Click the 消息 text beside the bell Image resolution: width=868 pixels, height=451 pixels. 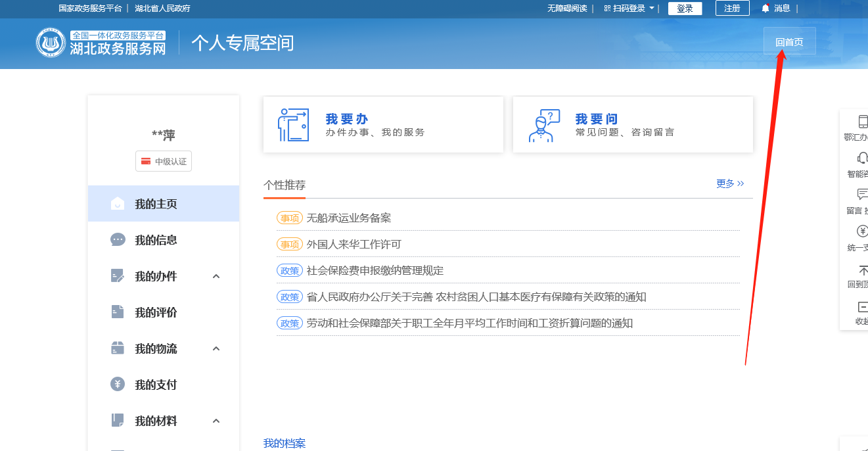(x=782, y=9)
